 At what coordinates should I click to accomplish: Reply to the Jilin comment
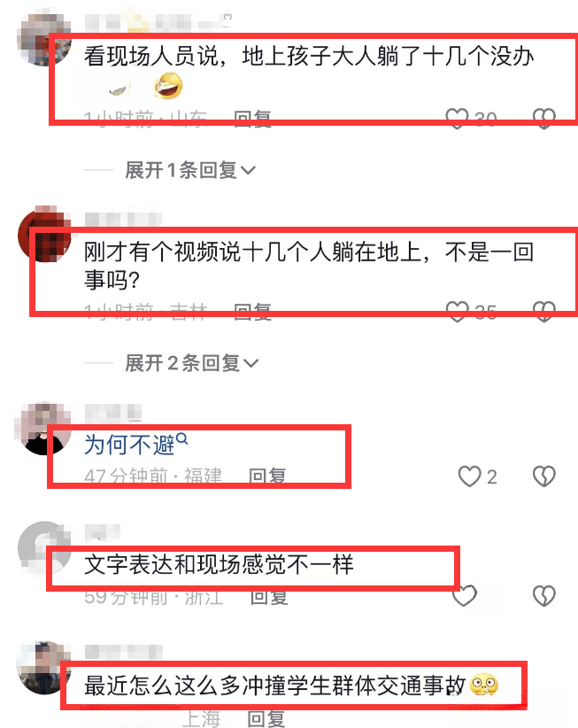coord(252,312)
